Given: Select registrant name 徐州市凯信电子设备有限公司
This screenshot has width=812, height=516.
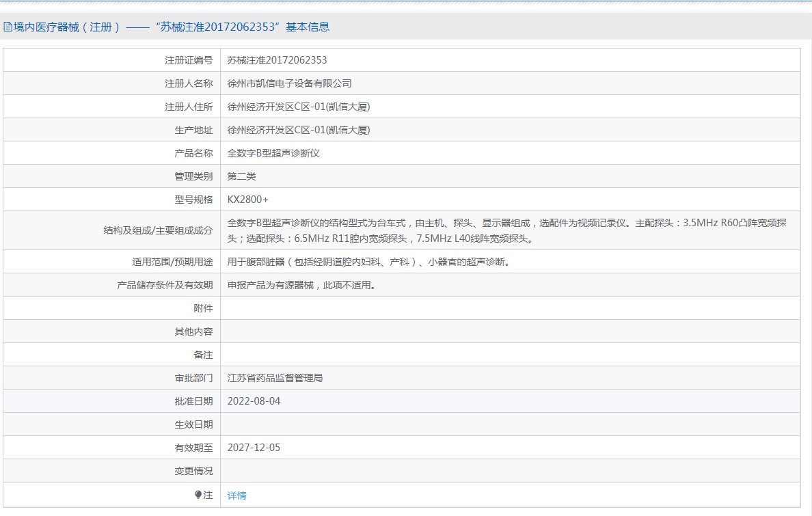Looking at the screenshot, I should (289, 83).
